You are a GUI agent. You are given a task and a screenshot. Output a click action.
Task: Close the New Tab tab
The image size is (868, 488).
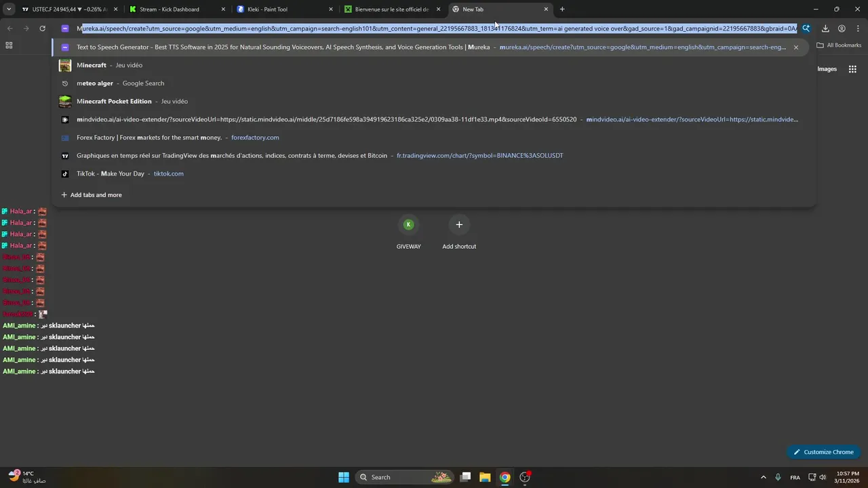[546, 9]
